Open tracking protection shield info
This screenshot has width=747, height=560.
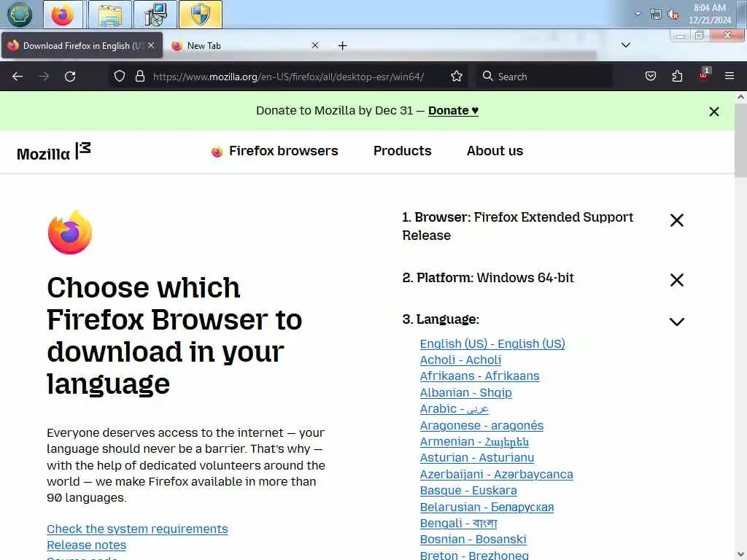pyautogui.click(x=120, y=76)
